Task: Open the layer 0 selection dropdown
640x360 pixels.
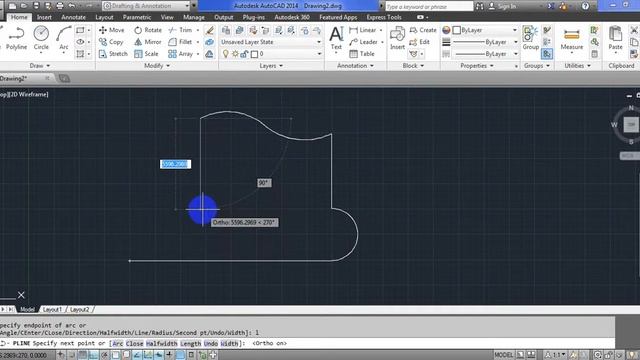Action: click(x=271, y=54)
